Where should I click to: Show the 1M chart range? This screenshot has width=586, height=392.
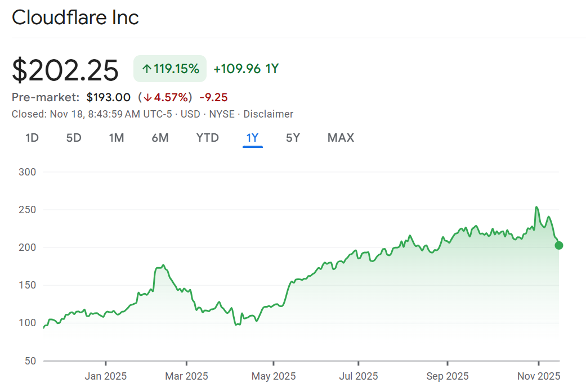point(117,138)
